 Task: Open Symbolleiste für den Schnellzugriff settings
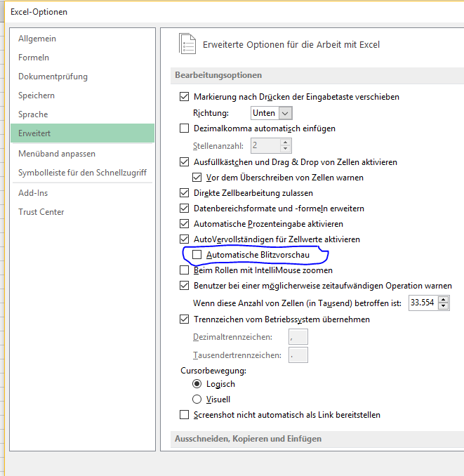pos(82,173)
